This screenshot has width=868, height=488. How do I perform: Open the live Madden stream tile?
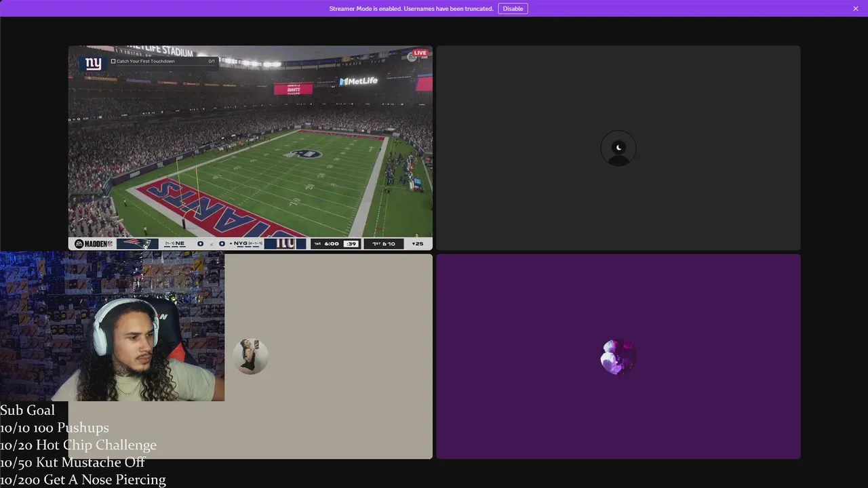pos(250,148)
